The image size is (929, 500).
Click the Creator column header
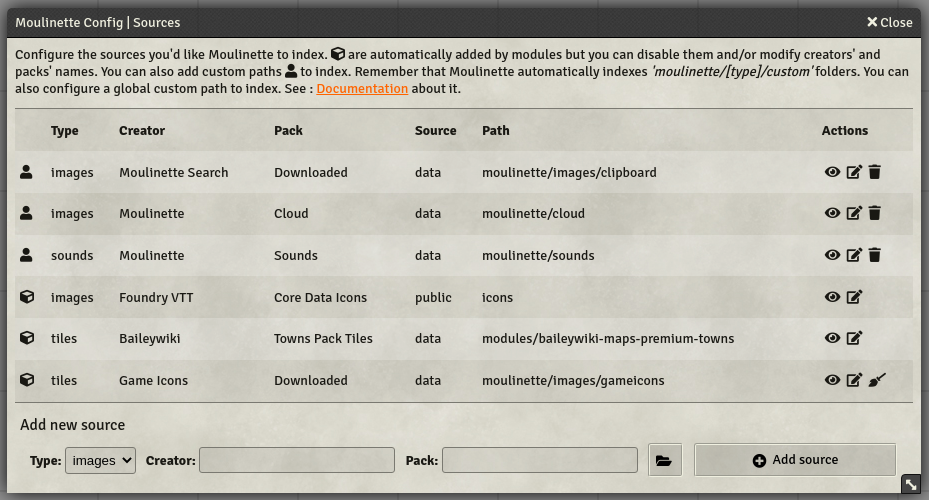point(142,130)
